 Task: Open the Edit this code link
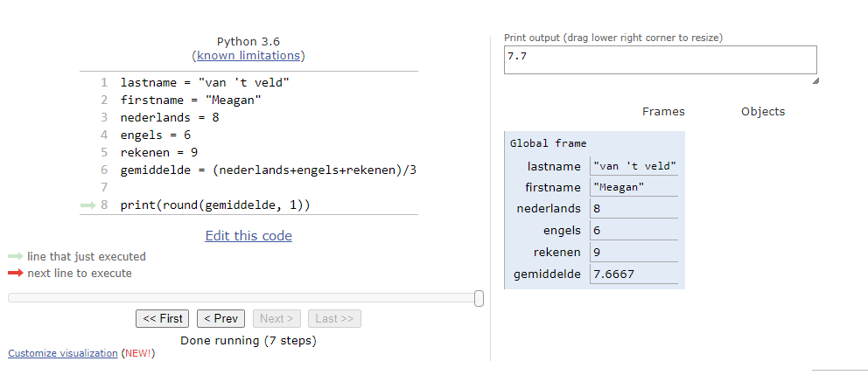pyautogui.click(x=248, y=236)
